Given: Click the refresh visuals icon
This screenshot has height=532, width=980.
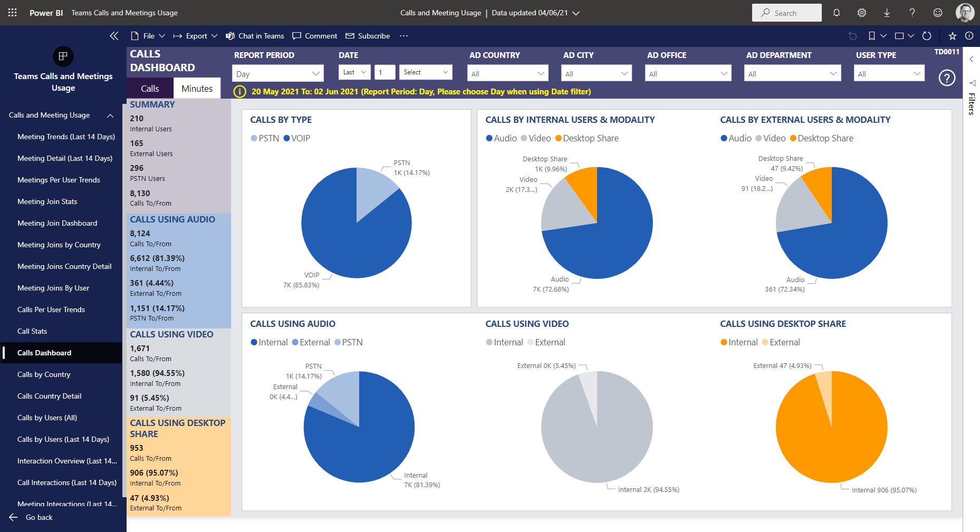Looking at the screenshot, I should (927, 36).
